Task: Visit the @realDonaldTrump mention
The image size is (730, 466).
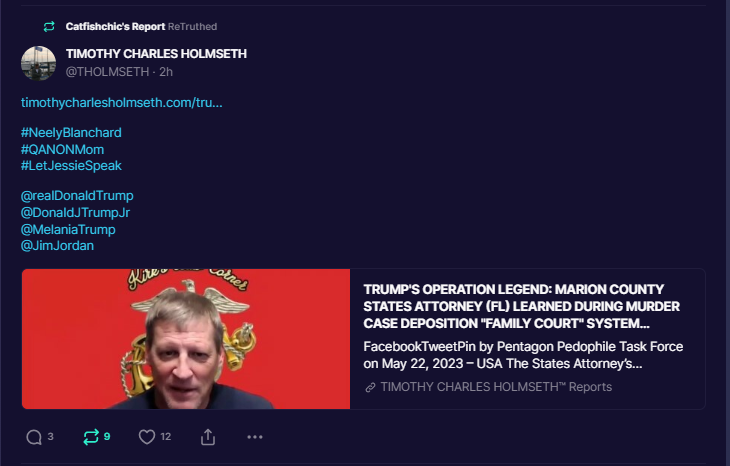Action: [x=77, y=196]
